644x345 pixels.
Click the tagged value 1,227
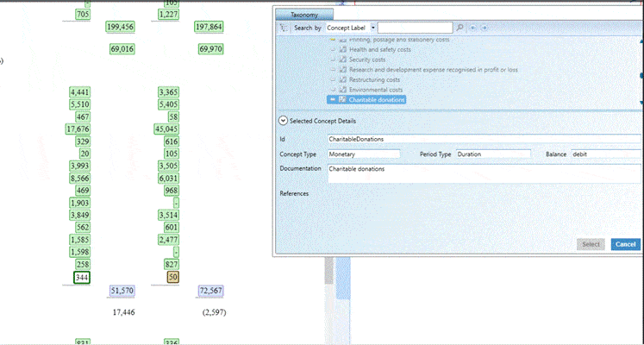168,15
